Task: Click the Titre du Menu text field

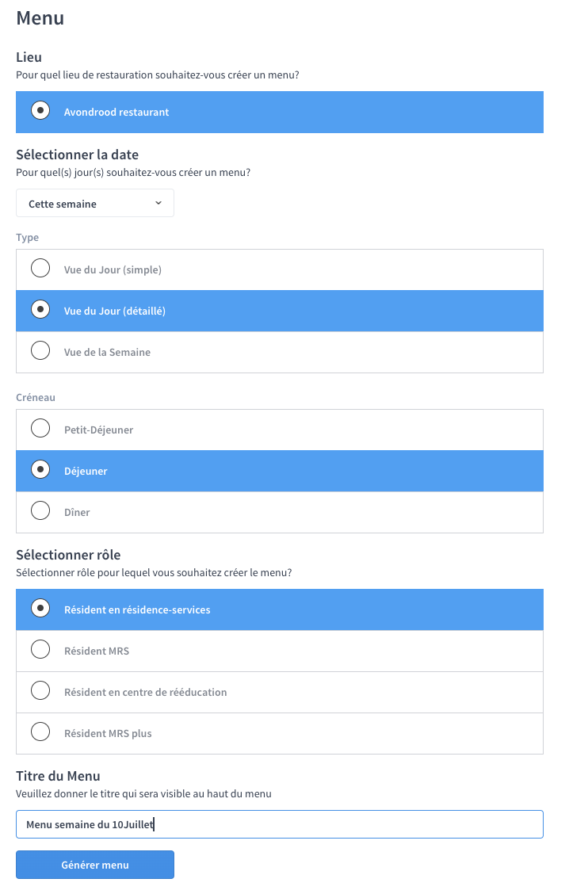Action: click(280, 824)
